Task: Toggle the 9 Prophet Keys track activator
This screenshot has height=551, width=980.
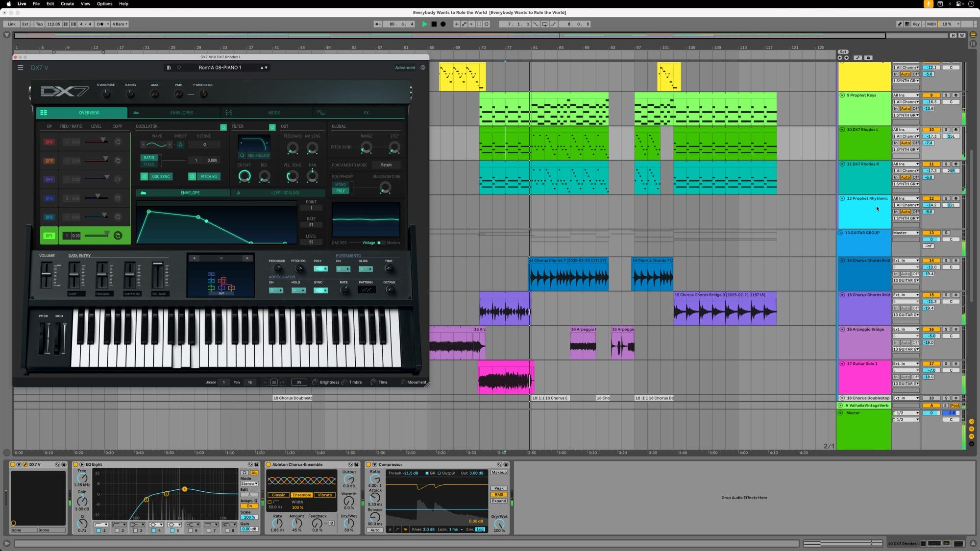Action: coord(931,96)
